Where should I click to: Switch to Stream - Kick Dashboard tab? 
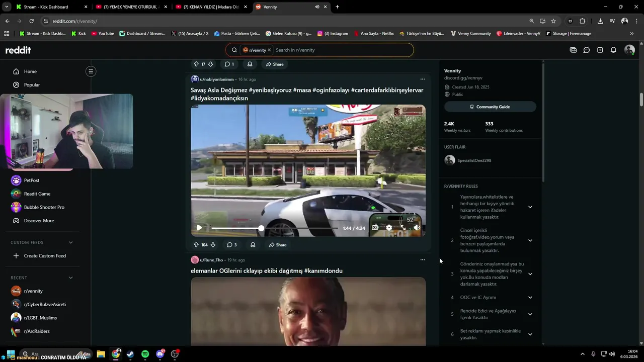(x=50, y=7)
